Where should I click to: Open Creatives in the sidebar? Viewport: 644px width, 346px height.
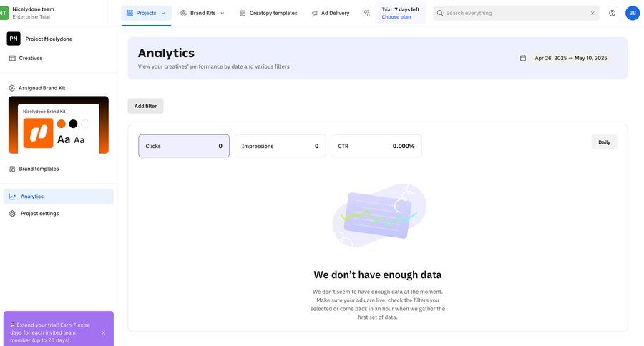point(30,59)
